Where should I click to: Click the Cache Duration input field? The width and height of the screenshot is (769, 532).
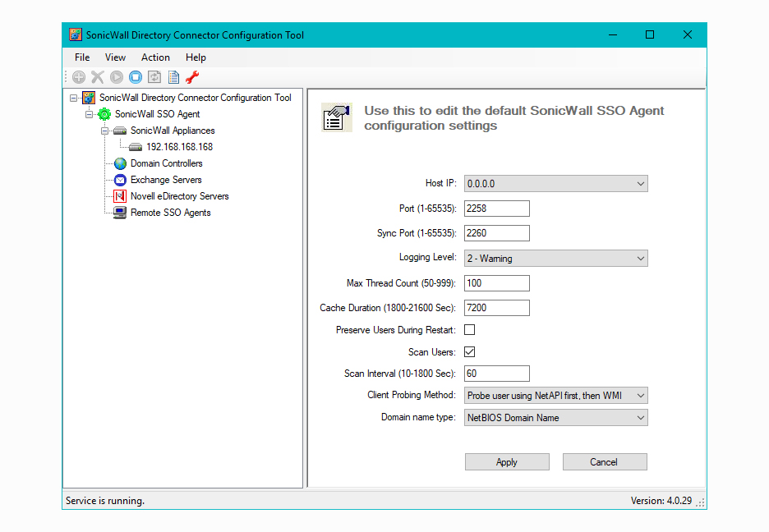(497, 308)
